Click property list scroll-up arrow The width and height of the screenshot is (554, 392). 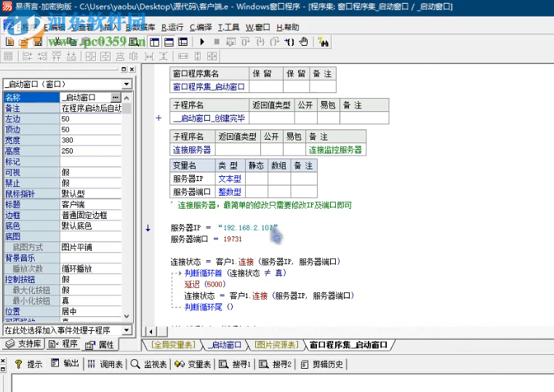tap(127, 97)
